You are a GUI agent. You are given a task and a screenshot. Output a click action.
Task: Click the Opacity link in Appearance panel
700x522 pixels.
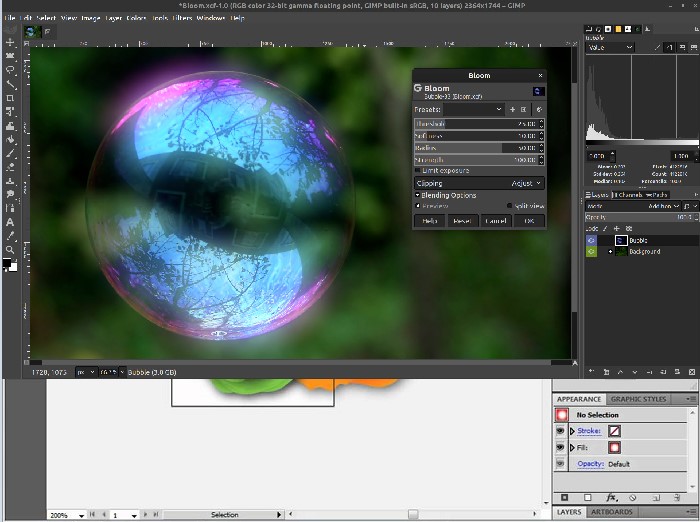(590, 464)
